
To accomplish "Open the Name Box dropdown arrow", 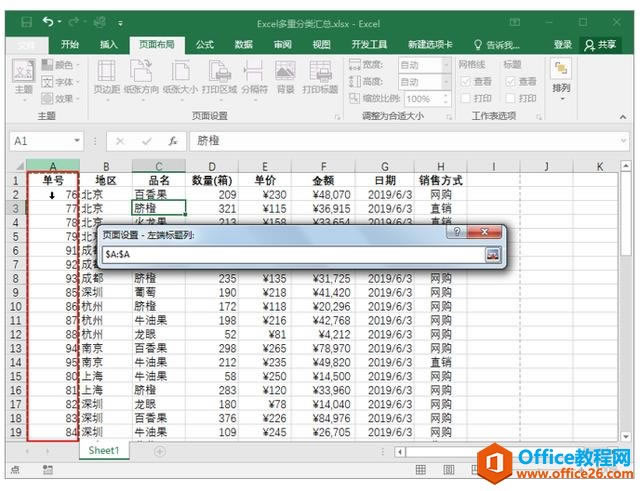I will [77, 141].
